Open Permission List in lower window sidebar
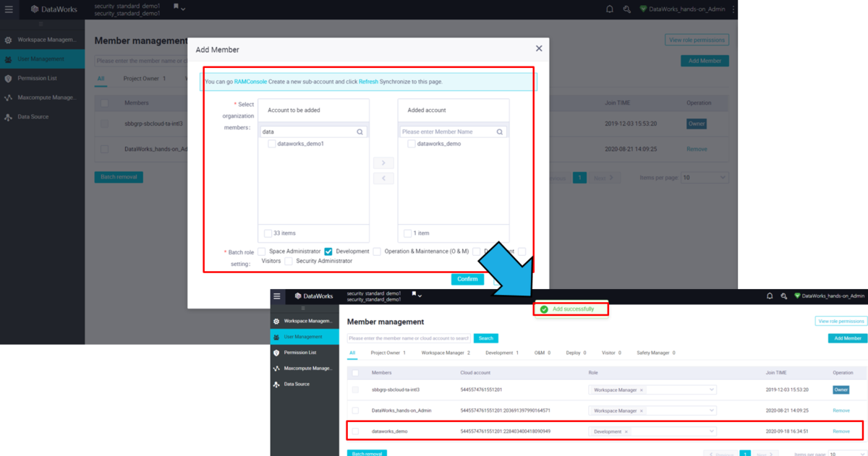This screenshot has height=456, width=868. click(x=304, y=353)
